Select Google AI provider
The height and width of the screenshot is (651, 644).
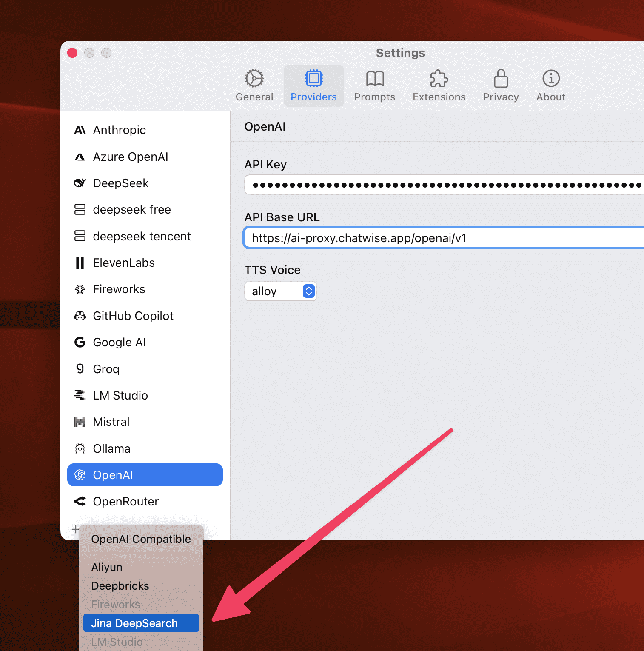(145, 342)
